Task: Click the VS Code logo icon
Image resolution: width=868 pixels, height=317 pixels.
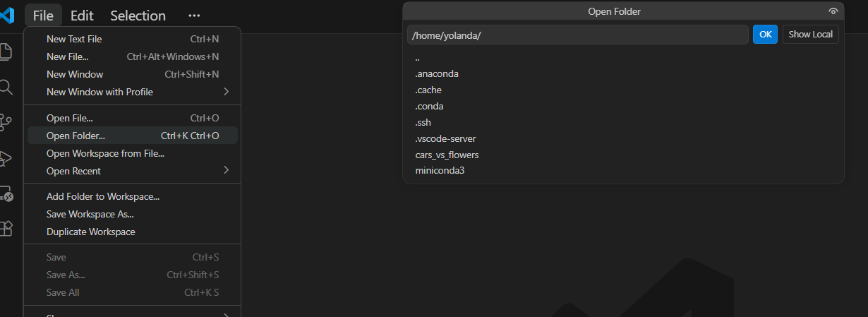Action: 6,15
